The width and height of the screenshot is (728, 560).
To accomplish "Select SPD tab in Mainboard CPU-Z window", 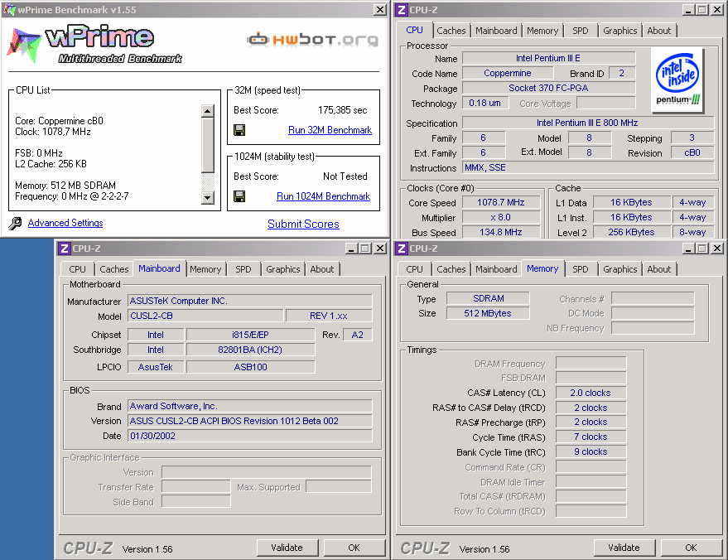I will (243, 269).
